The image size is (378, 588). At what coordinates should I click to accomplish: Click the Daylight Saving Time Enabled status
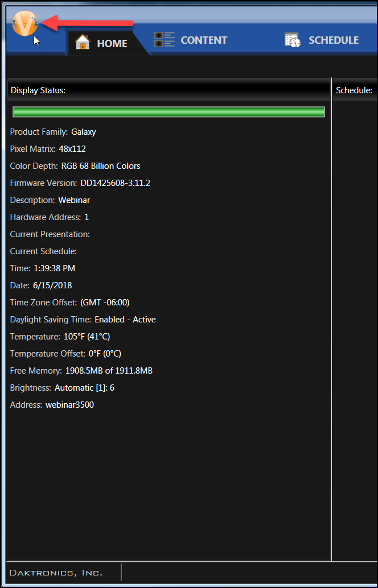[x=125, y=319]
